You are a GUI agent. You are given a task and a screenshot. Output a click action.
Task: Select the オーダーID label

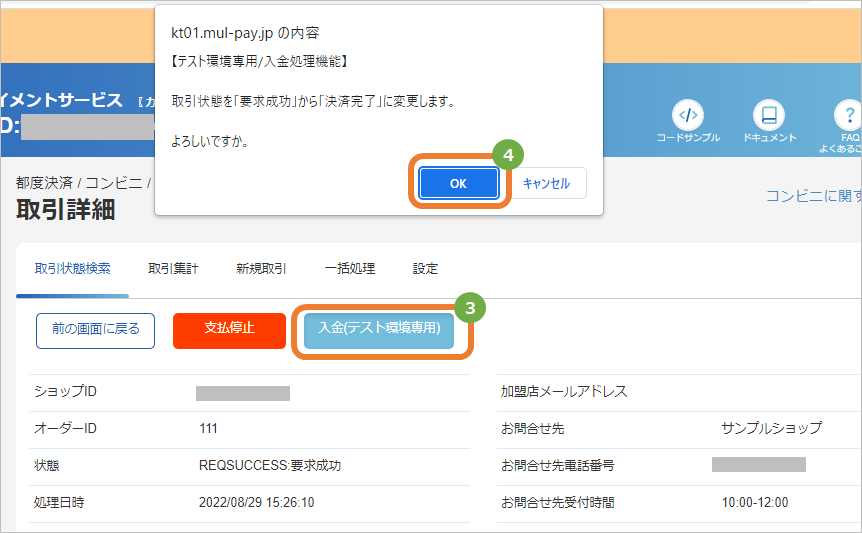point(65,428)
